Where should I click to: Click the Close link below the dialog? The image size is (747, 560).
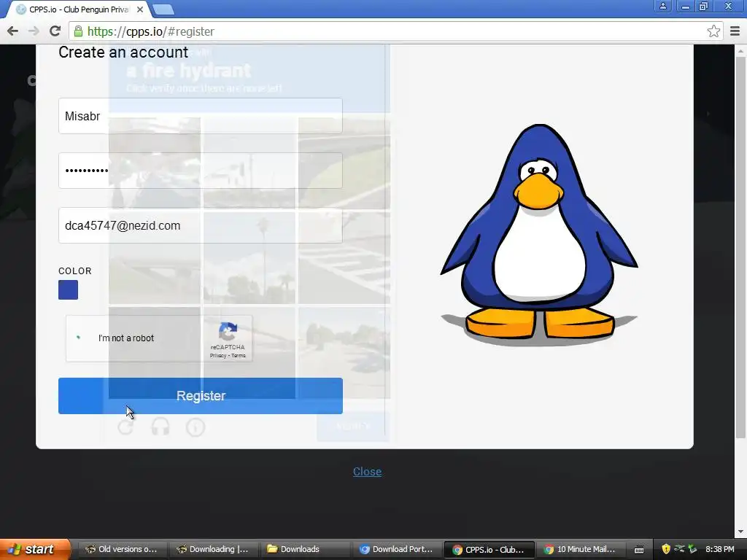point(368,472)
